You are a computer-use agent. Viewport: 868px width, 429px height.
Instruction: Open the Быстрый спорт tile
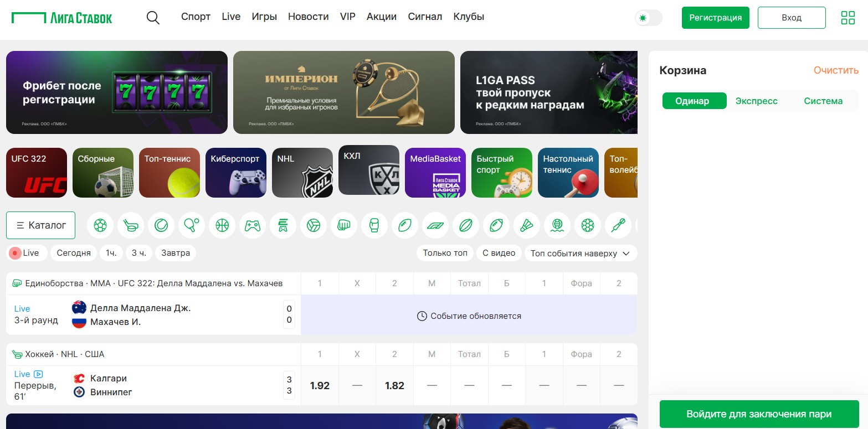click(502, 173)
